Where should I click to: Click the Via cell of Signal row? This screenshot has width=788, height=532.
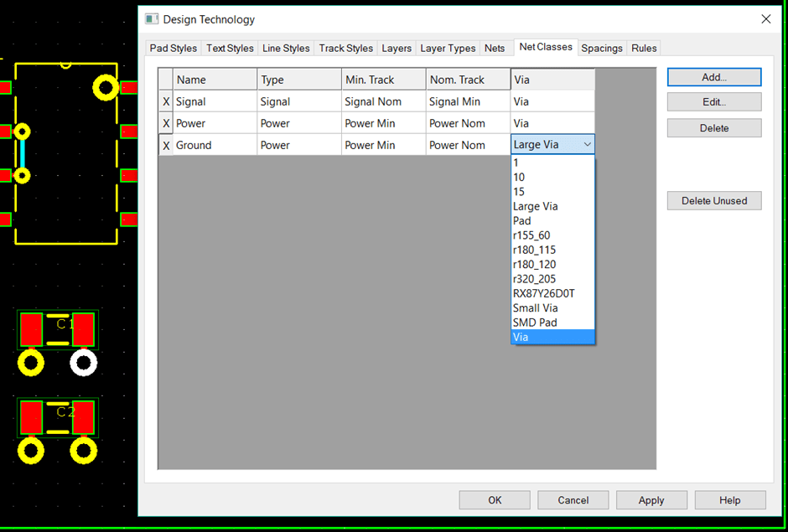pyautogui.click(x=552, y=102)
